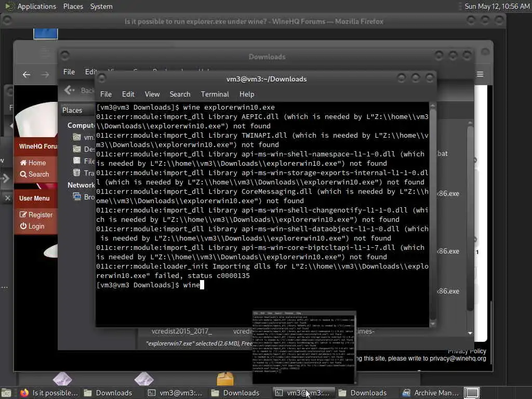Image resolution: width=532 pixels, height=399 pixels.
Task: Open the terminal File menu
Action: click(106, 94)
